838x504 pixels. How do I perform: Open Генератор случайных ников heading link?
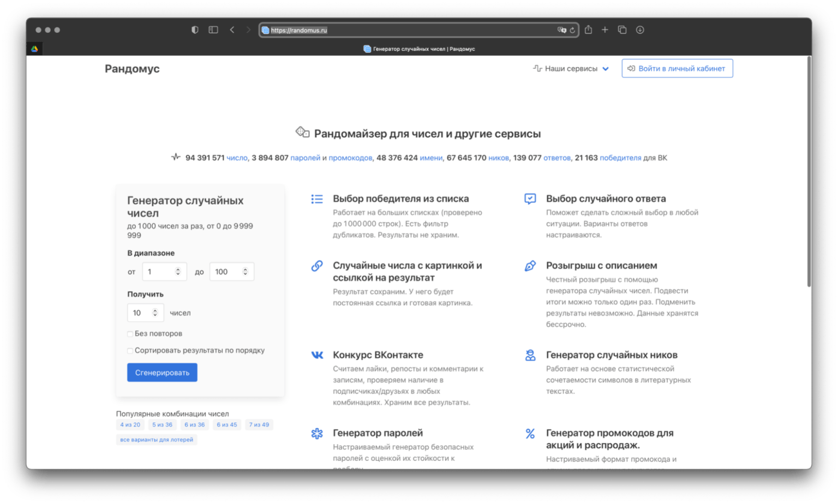point(612,355)
